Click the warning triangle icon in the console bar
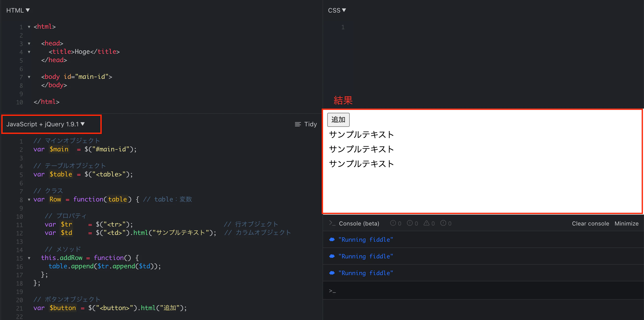The height and width of the screenshot is (320, 644). pos(426,223)
